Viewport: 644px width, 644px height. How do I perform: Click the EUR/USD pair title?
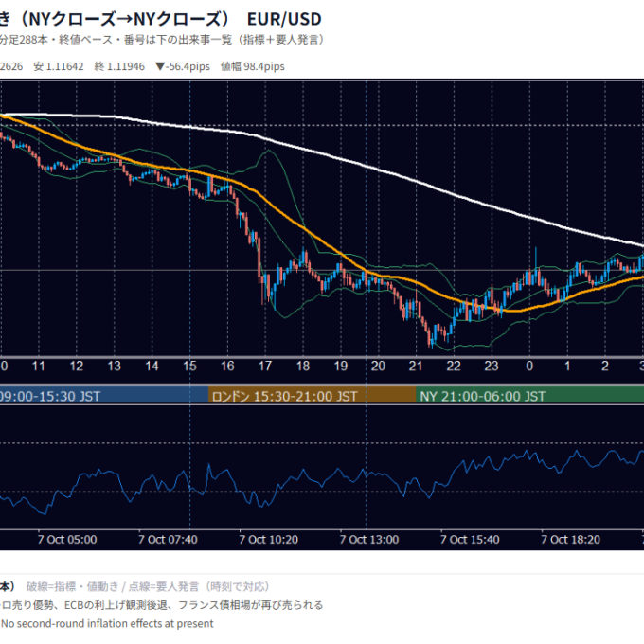click(x=284, y=19)
